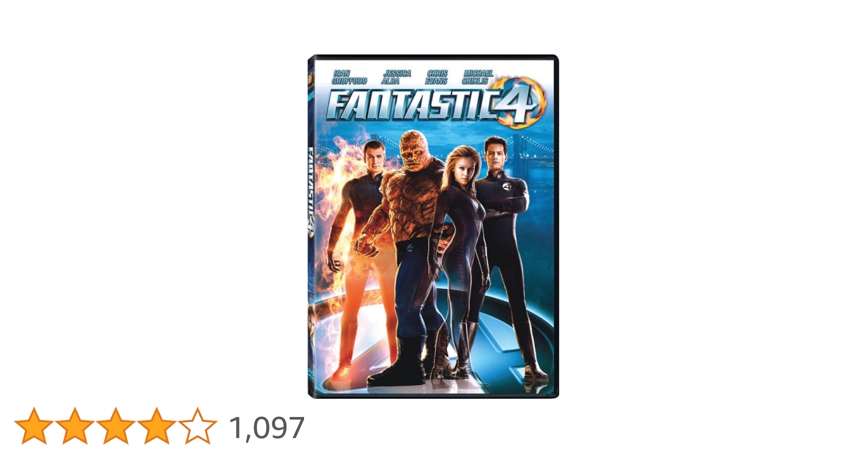Click the Chris Evans name on cover
The width and height of the screenshot is (868, 454).
[x=437, y=77]
